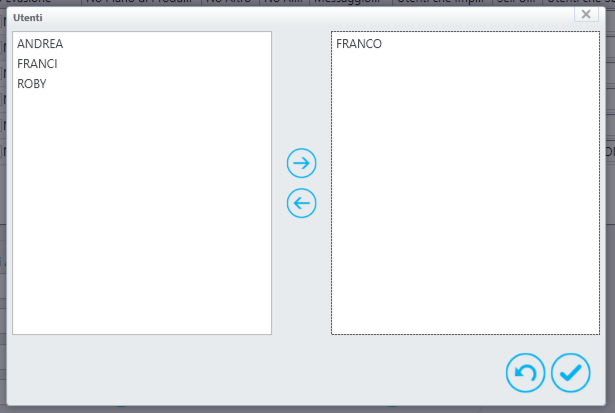Click the undo circular arrow button
The height and width of the screenshot is (413, 615).
(x=525, y=373)
